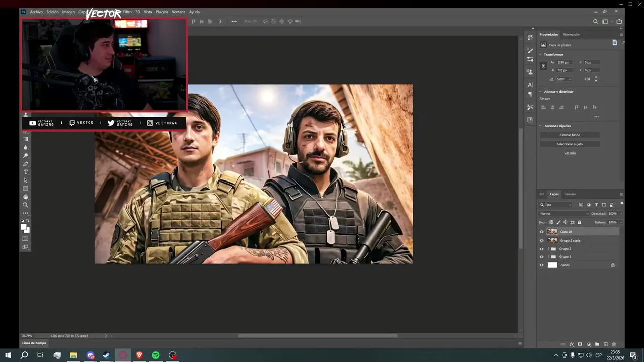Screen dimensions: 644x362
Task: Switch to the Canales tab
Action: click(x=570, y=194)
